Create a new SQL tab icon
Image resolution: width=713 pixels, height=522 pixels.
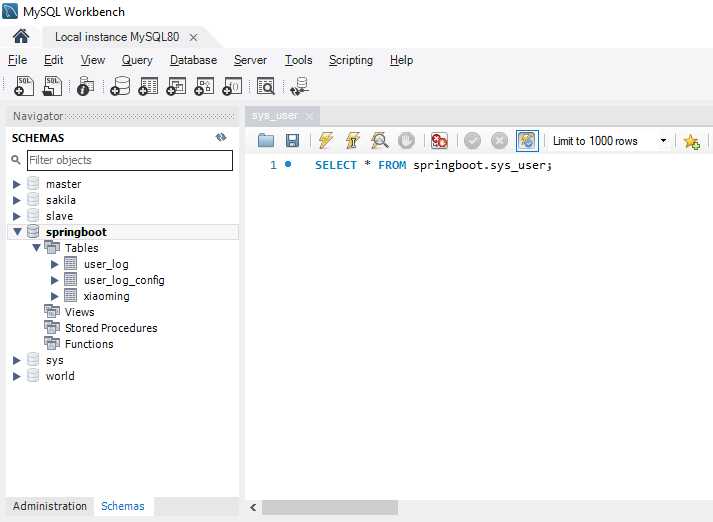pos(24,86)
